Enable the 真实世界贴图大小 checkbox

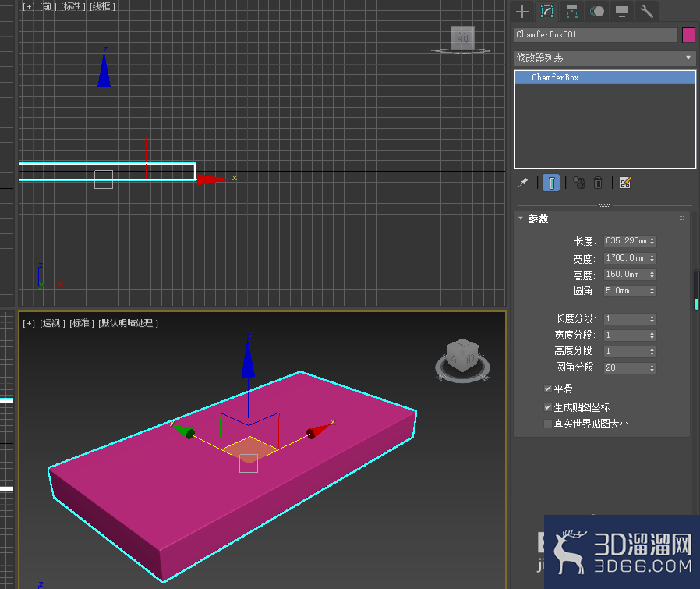point(548,424)
